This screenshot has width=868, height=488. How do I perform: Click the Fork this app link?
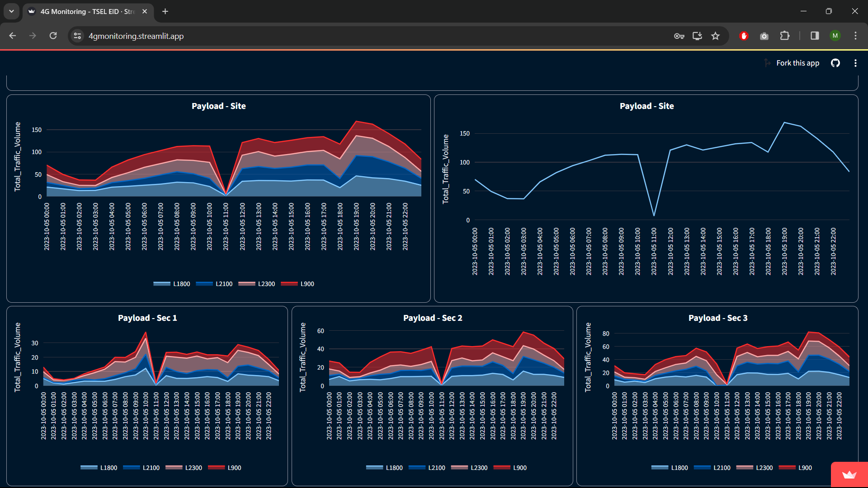pos(797,63)
